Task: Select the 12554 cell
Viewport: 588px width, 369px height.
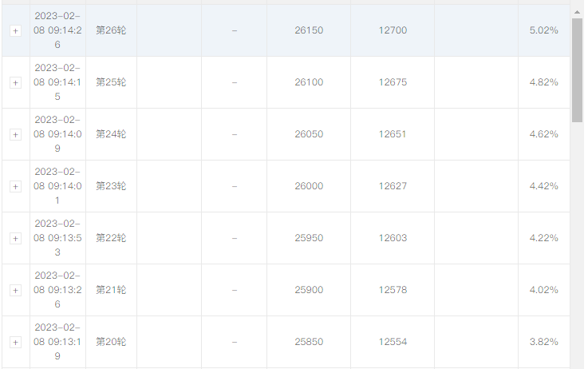Action: click(x=393, y=342)
